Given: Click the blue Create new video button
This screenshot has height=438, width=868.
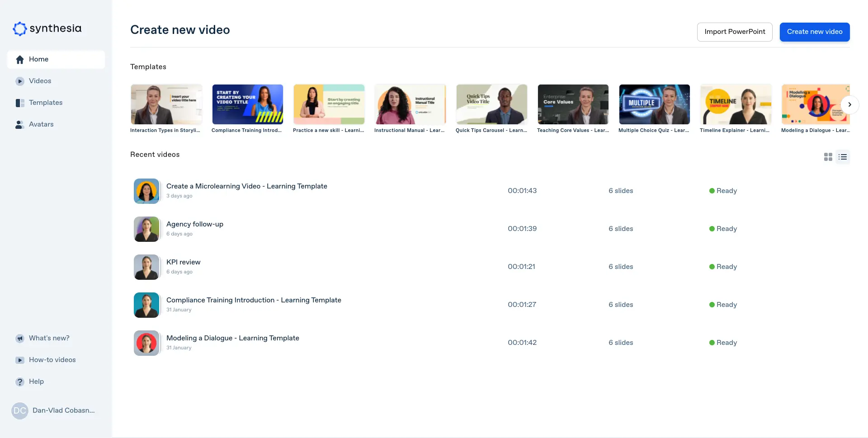Looking at the screenshot, I should click(814, 32).
